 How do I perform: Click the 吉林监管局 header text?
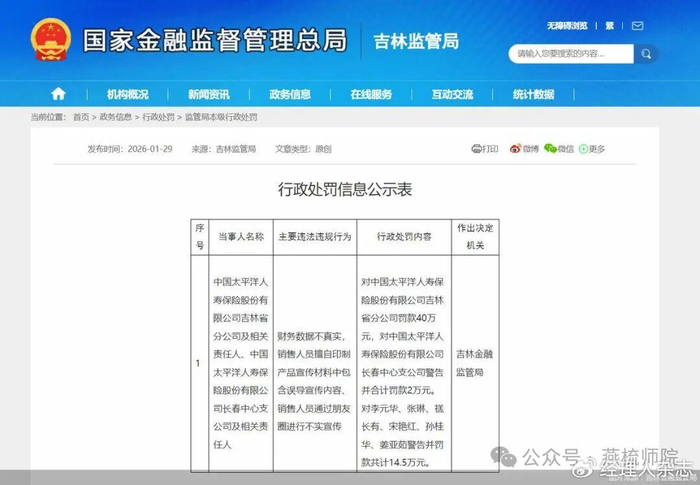[416, 41]
